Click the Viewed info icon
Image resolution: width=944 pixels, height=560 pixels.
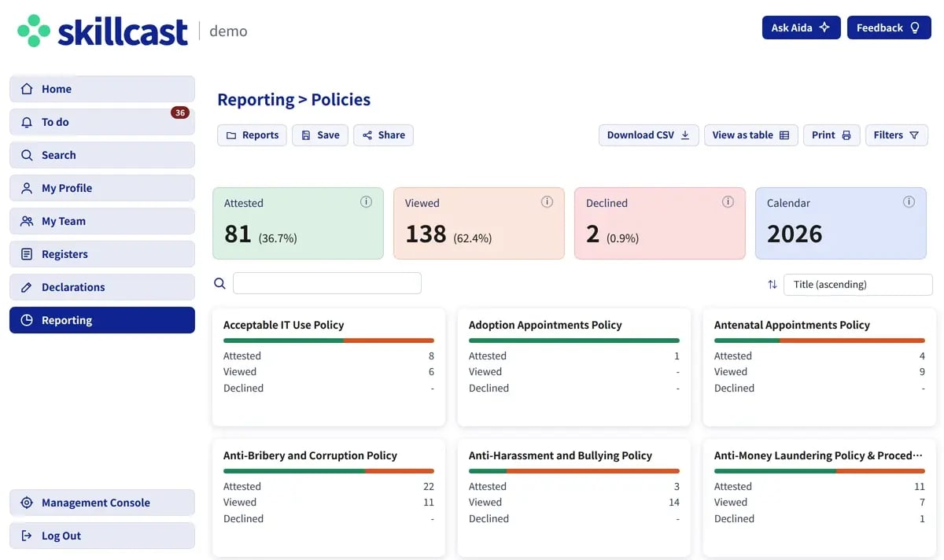tap(547, 202)
